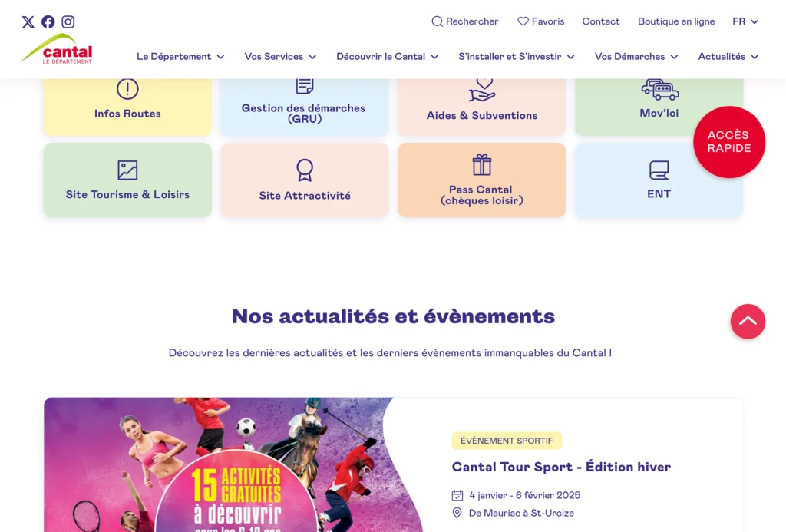The width and height of the screenshot is (786, 532).
Task: Expand the Découvrir le Cantal menu
Action: (x=387, y=57)
